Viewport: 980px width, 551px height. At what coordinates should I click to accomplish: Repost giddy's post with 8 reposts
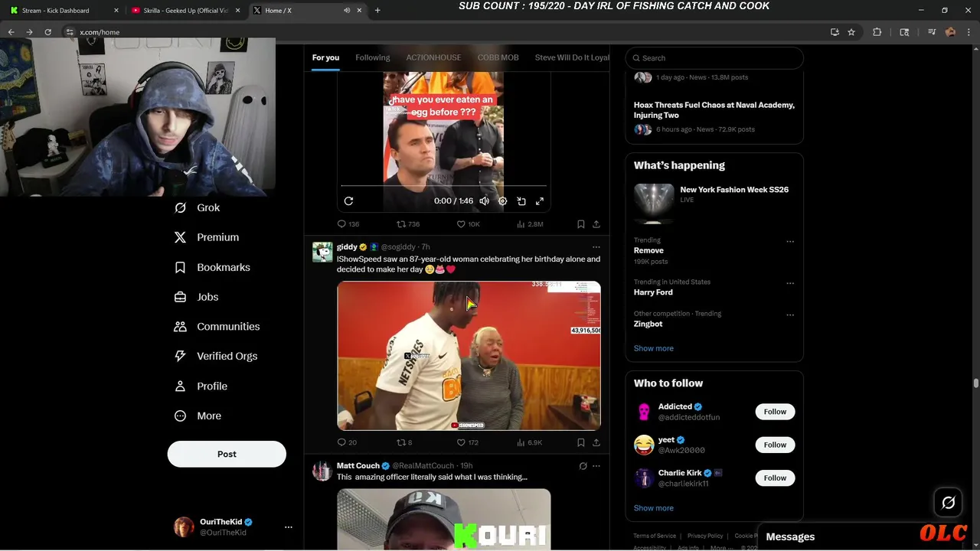pyautogui.click(x=404, y=442)
